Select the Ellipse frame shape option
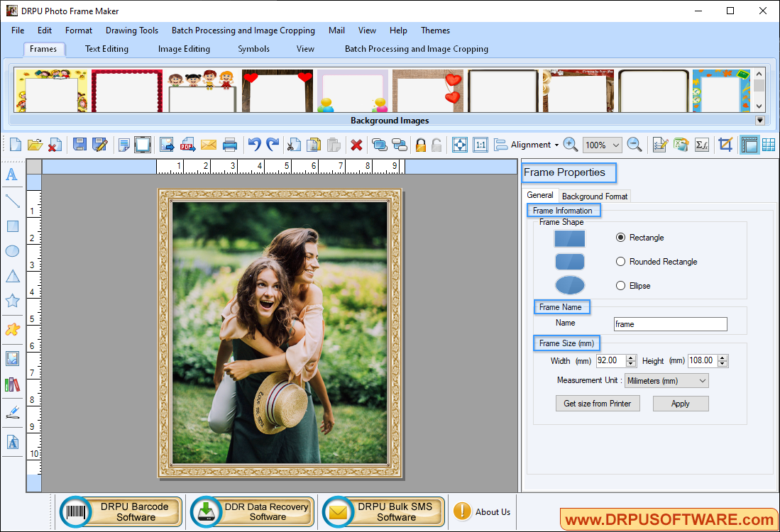This screenshot has width=780, height=532. [x=620, y=285]
